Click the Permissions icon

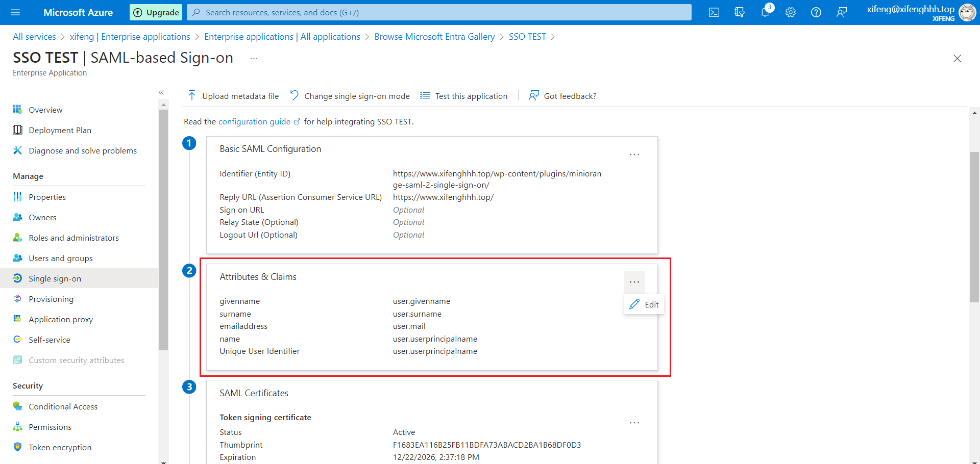click(17, 426)
